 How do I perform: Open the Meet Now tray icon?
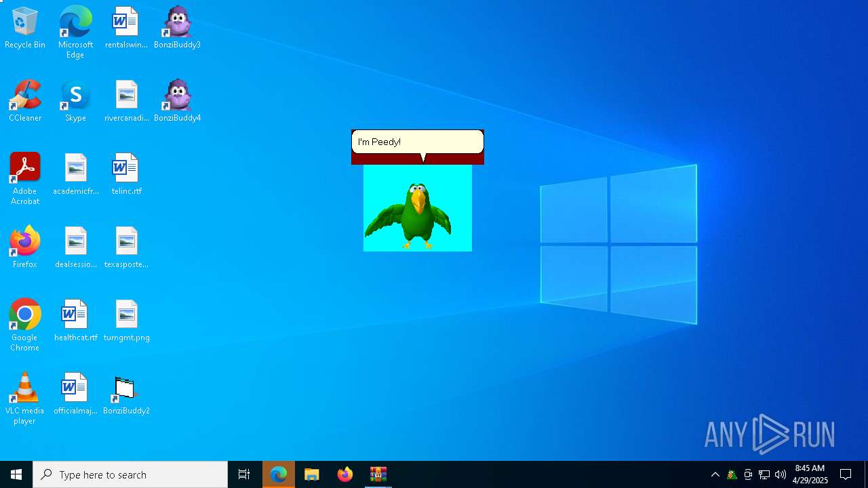pyautogui.click(x=748, y=474)
